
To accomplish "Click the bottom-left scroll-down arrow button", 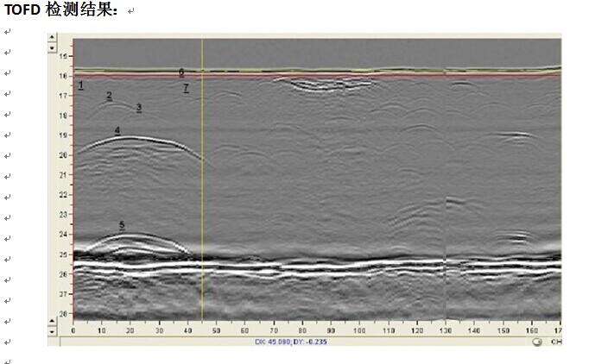I will 52,331.
